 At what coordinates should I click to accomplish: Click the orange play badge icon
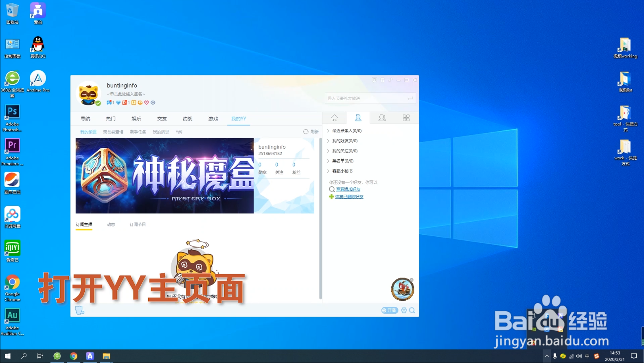[x=134, y=103]
